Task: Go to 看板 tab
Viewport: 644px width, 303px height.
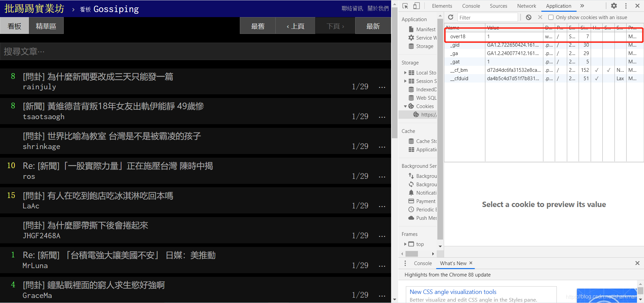Action: coord(14,26)
